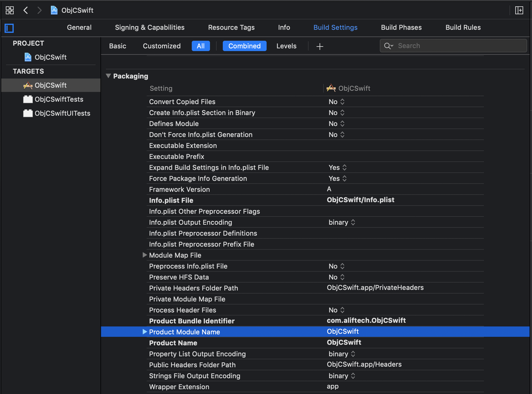Select the ObjCSwift project file icon
Image resolution: width=532 pixels, height=394 pixels.
click(x=28, y=57)
